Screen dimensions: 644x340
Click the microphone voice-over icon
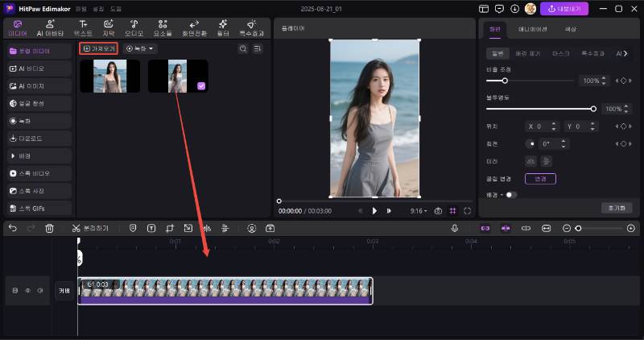click(x=455, y=228)
